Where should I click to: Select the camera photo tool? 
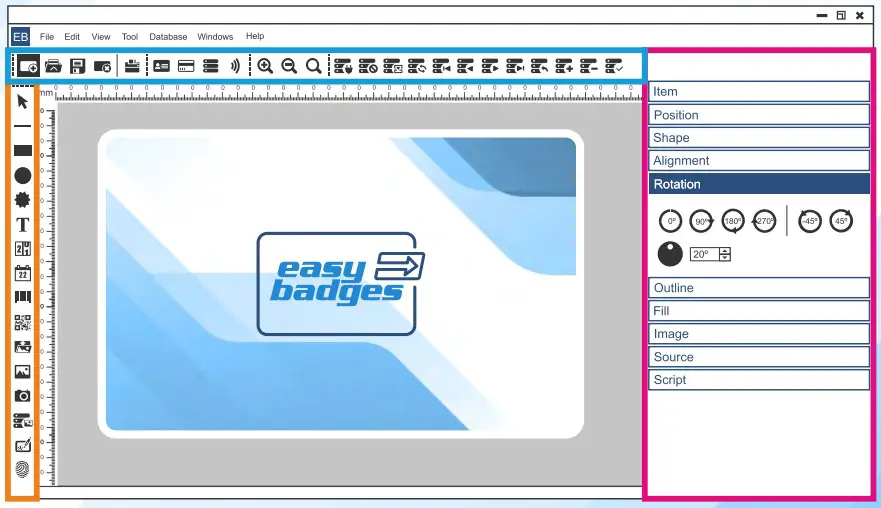pyautogui.click(x=22, y=396)
